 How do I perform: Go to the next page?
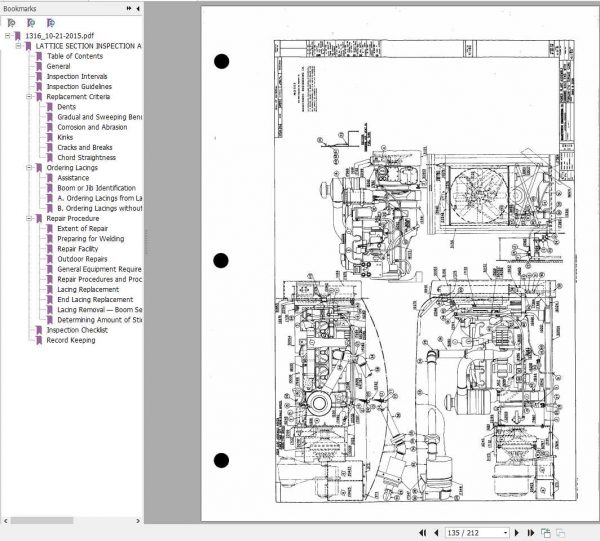517,533
